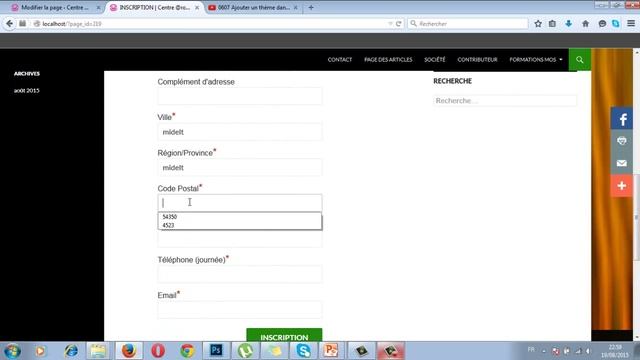Viewport: 640px width, 360px height.
Task: Open Google Chrome from taskbar
Action: tap(187, 351)
